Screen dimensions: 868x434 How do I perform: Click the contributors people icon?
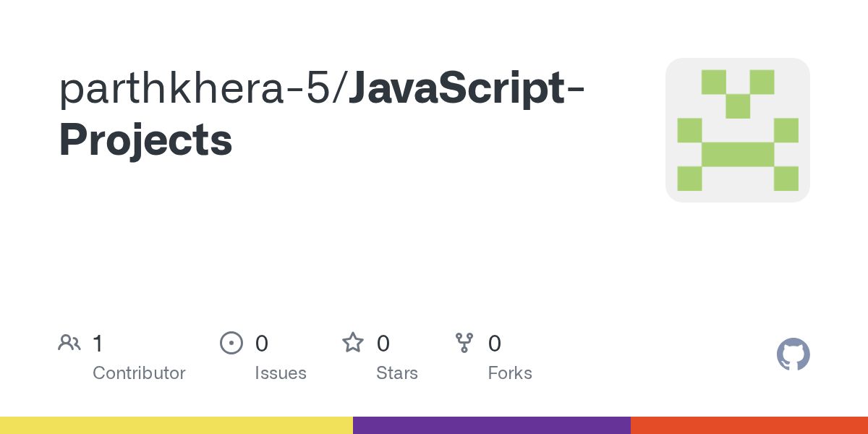click(x=69, y=343)
